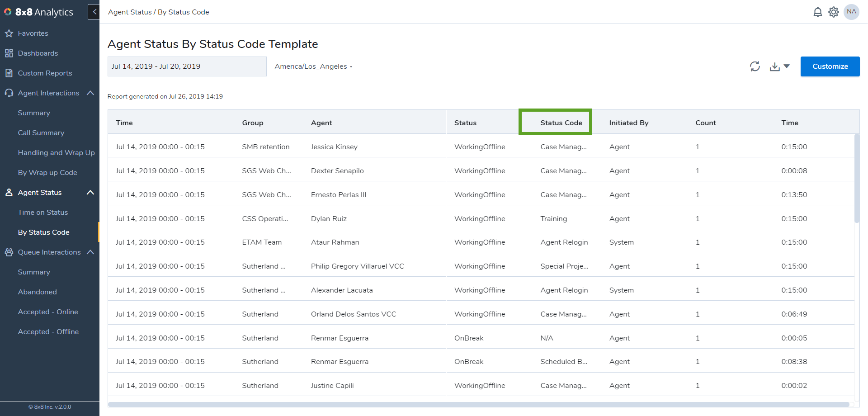Click the Agent Interactions headset icon

point(9,93)
